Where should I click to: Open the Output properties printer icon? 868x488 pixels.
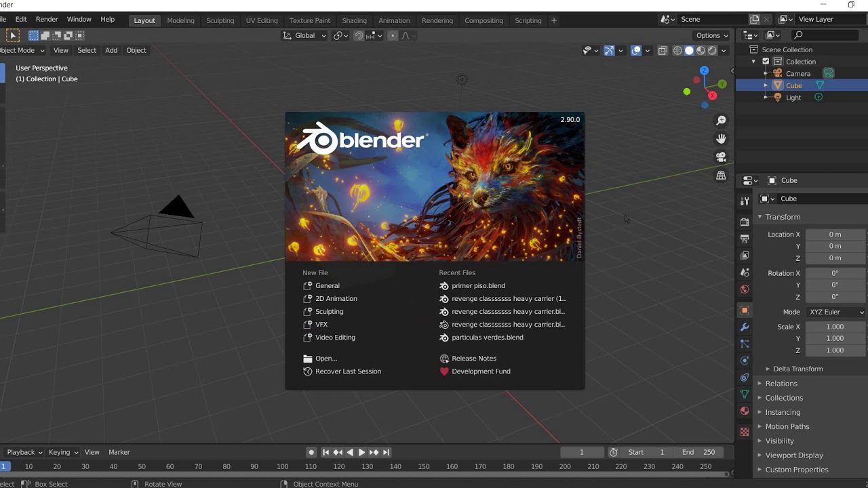(745, 239)
